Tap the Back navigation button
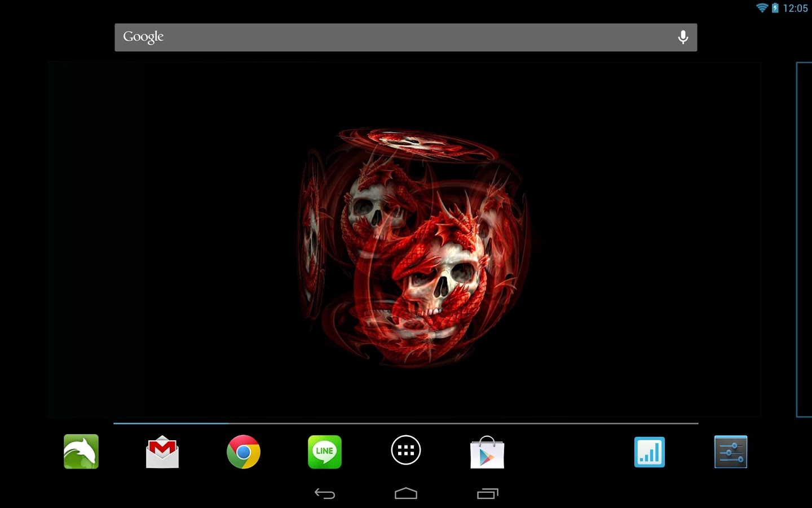 (x=325, y=494)
